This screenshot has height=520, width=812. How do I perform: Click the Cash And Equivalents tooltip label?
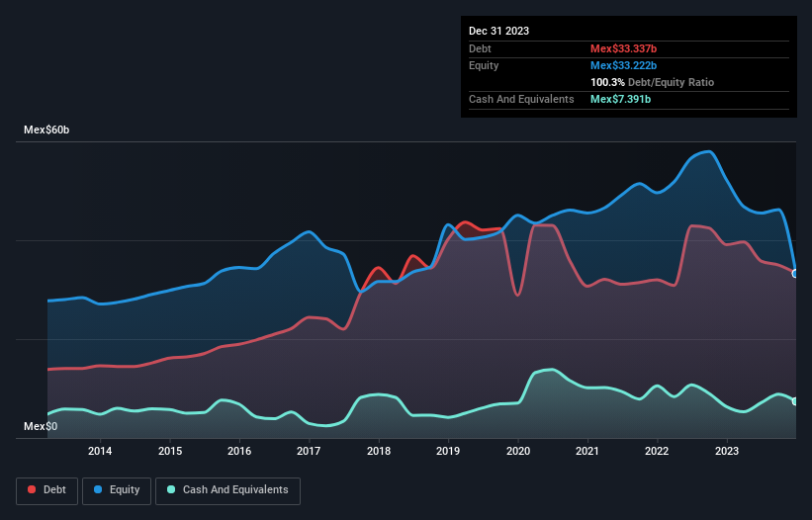coord(521,99)
